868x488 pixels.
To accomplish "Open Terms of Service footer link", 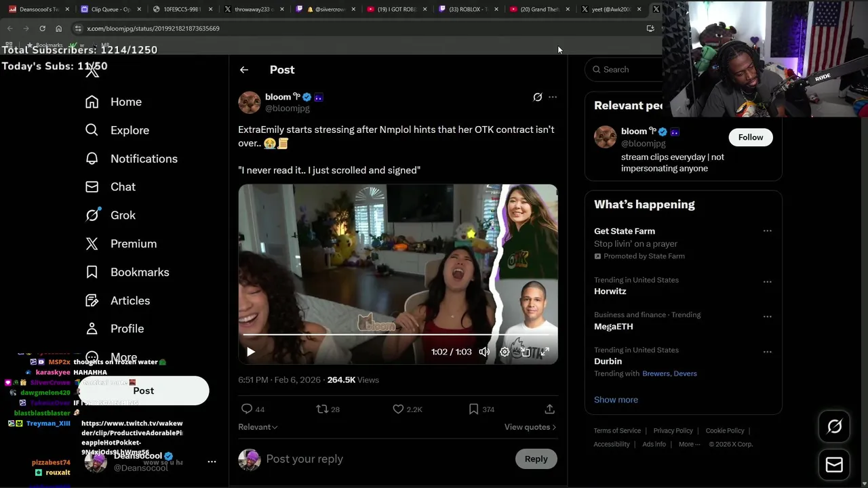I will [x=617, y=430].
